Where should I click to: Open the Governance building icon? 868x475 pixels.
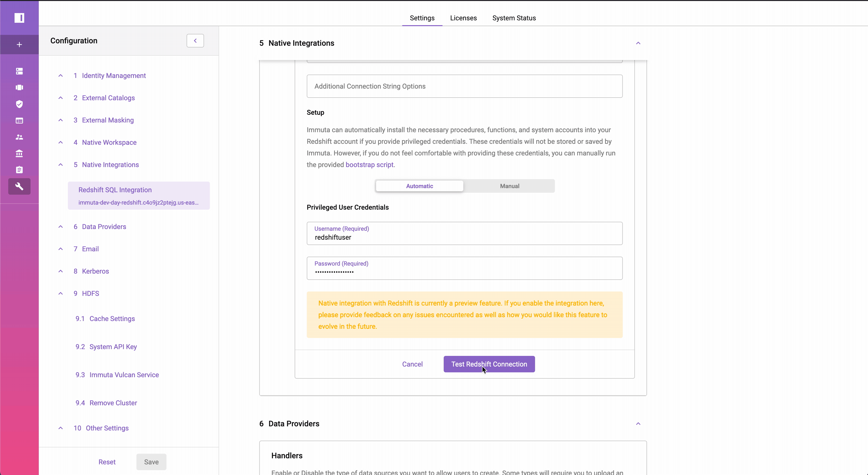pos(19,153)
